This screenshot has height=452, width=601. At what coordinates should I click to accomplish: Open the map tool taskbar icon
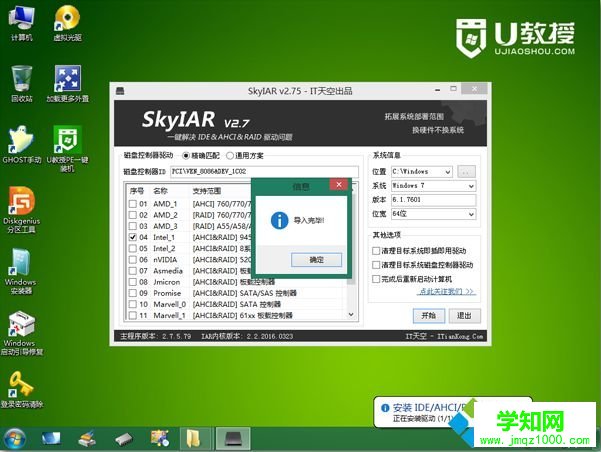pos(160,439)
